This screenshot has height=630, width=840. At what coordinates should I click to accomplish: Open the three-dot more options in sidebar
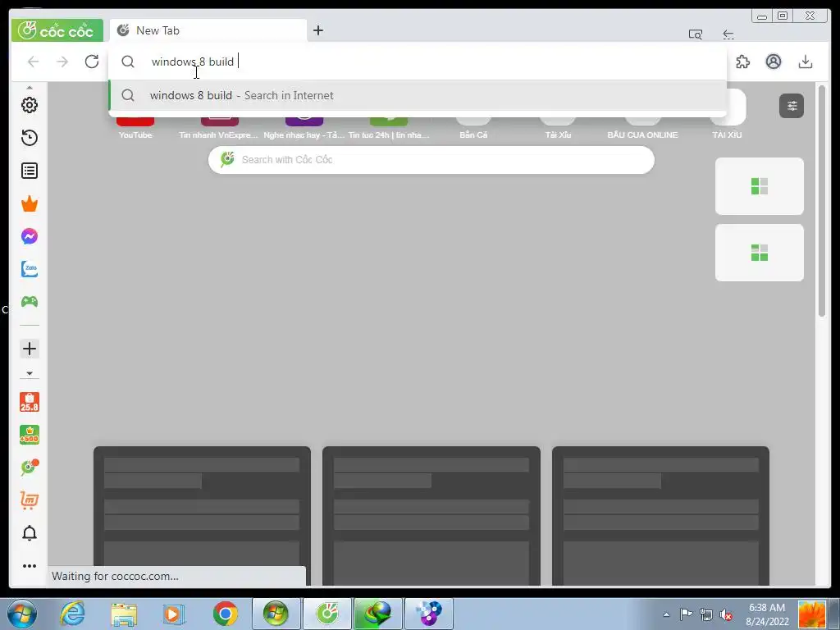pyautogui.click(x=30, y=566)
